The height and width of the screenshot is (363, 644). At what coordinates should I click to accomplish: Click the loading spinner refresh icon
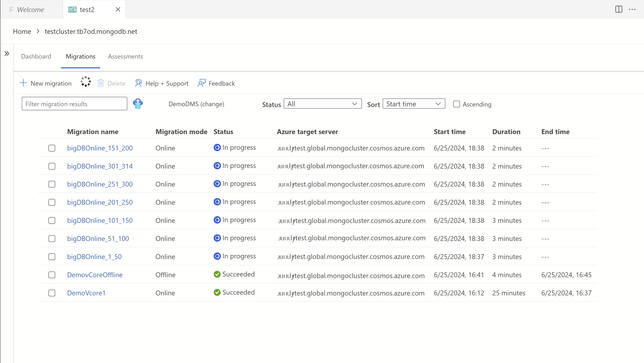(86, 82)
